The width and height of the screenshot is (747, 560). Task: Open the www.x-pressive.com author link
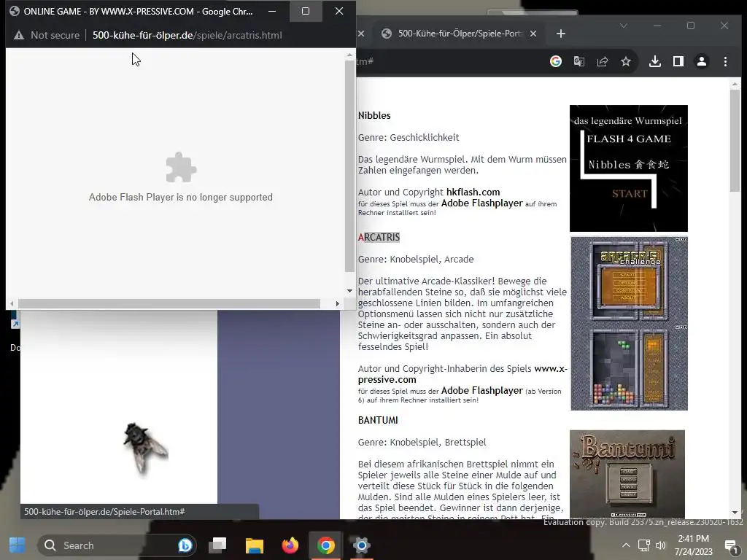point(462,374)
